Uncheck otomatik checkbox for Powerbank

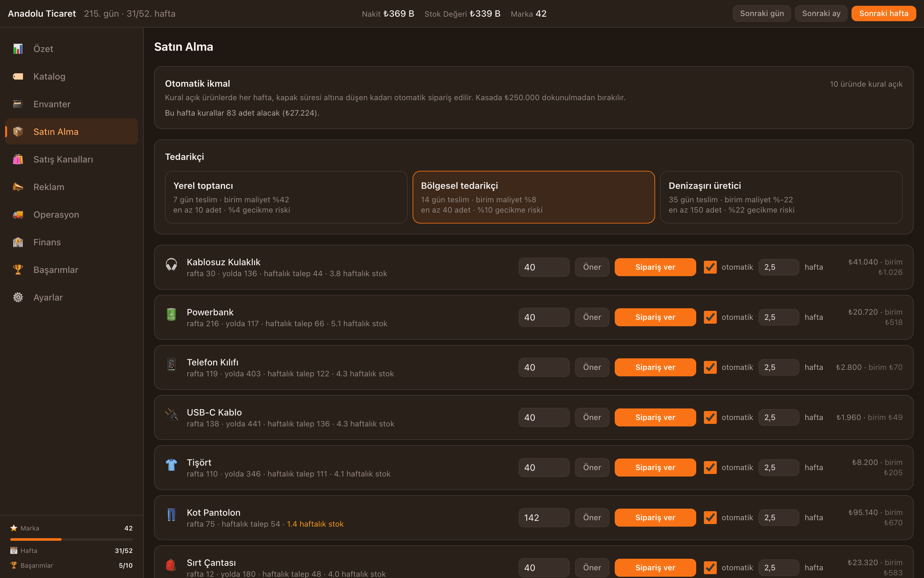[x=710, y=317]
